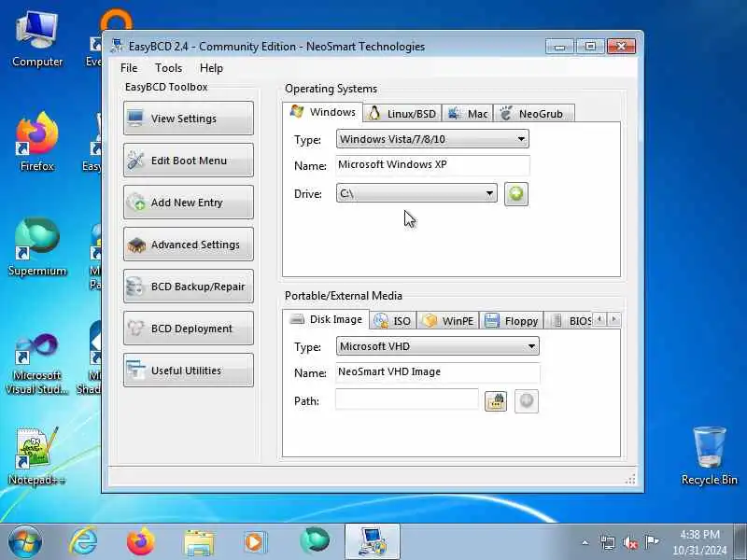Select Add New Entry in toolbox
Image resolution: width=747 pixels, height=560 pixels.
[x=189, y=203]
